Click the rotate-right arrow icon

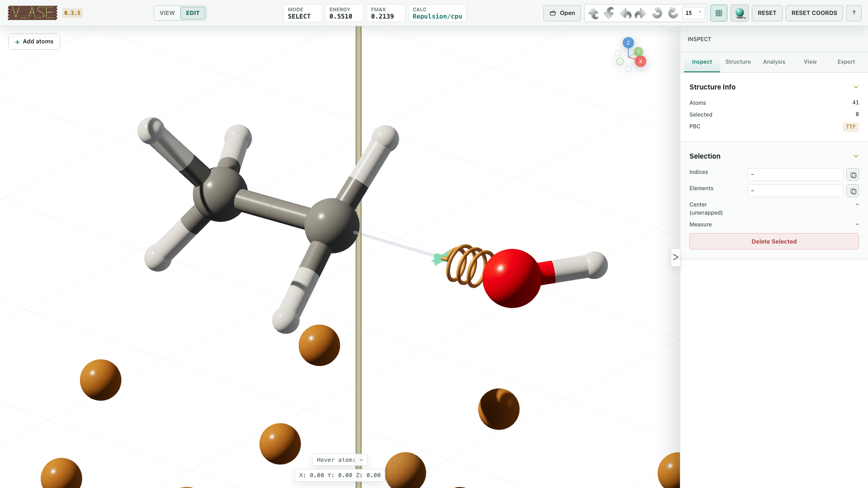tap(641, 13)
